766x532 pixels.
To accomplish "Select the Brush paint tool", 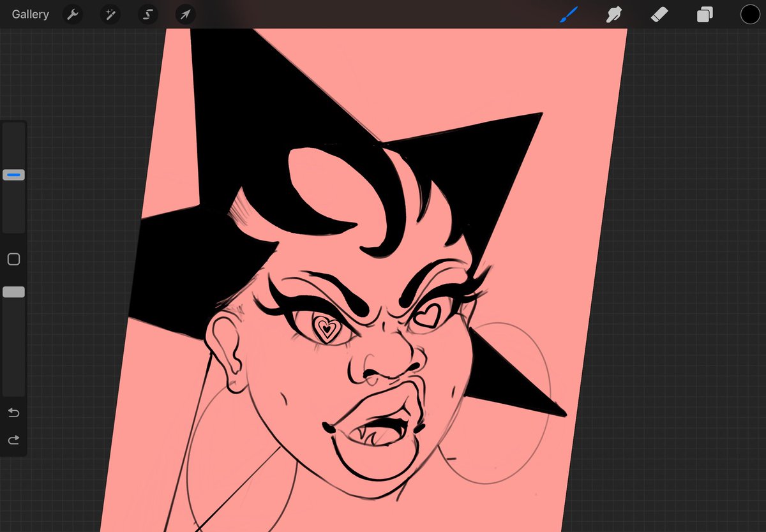I will point(568,14).
